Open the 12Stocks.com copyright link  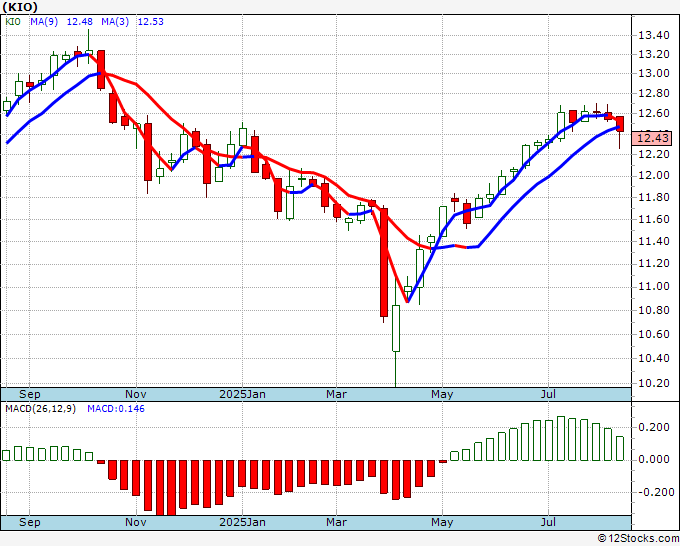[638, 538]
